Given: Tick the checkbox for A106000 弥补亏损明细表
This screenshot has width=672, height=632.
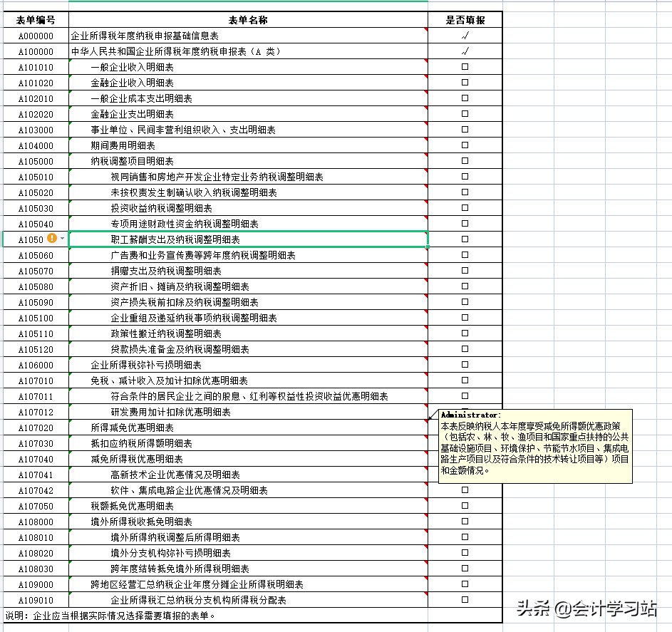Looking at the screenshot, I should (465, 365).
